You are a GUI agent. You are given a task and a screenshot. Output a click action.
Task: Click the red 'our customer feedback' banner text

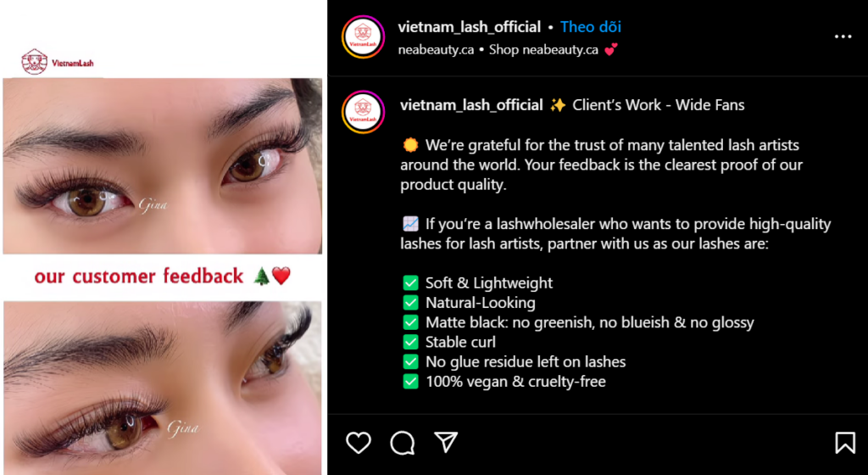click(x=138, y=277)
